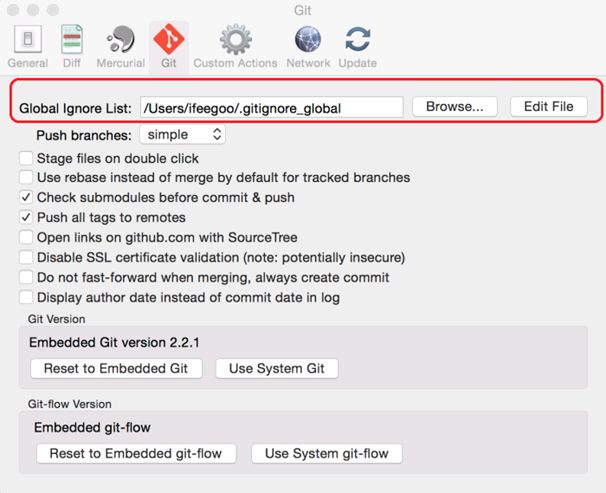This screenshot has width=606, height=493.
Task: Enable Display author date instead of commit date
Action: click(26, 298)
